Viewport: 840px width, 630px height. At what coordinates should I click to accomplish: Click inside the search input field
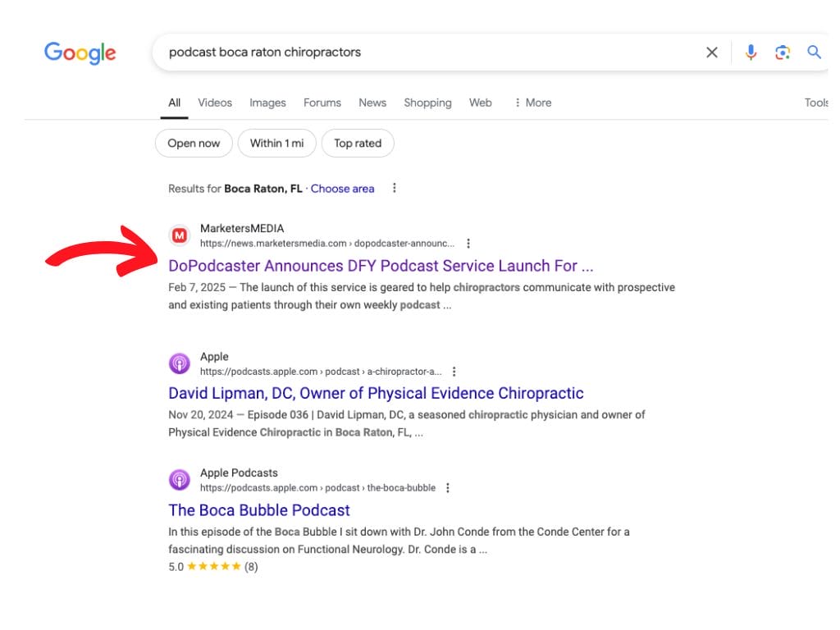[427, 52]
